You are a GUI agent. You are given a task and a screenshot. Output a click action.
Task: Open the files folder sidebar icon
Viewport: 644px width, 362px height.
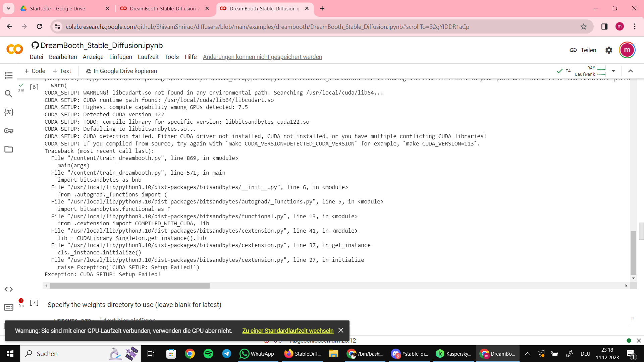[x=9, y=149]
